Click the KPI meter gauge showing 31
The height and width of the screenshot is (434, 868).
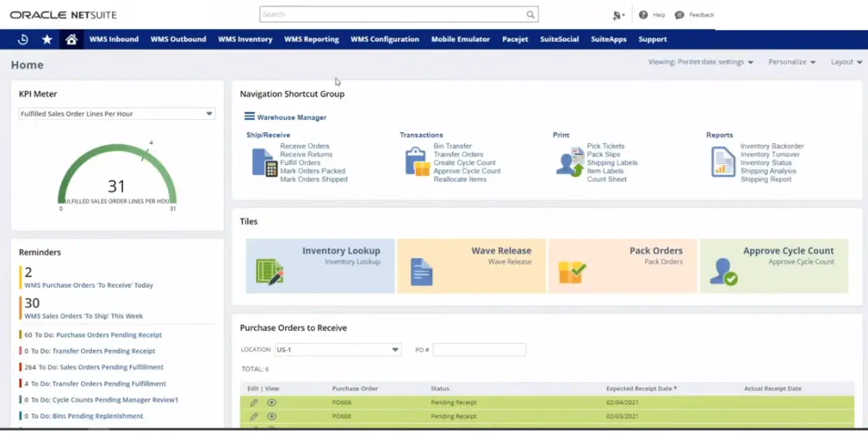point(116,177)
